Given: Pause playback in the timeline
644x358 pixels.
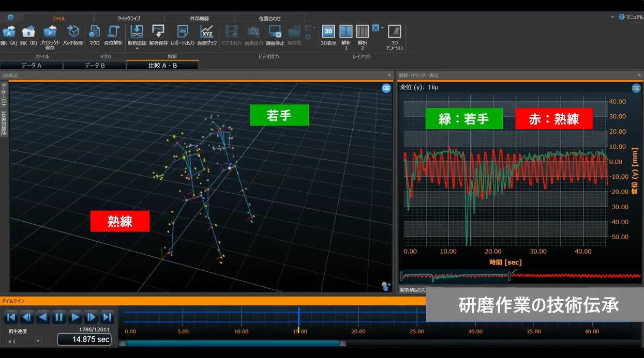Looking at the screenshot, I should coord(59,317).
